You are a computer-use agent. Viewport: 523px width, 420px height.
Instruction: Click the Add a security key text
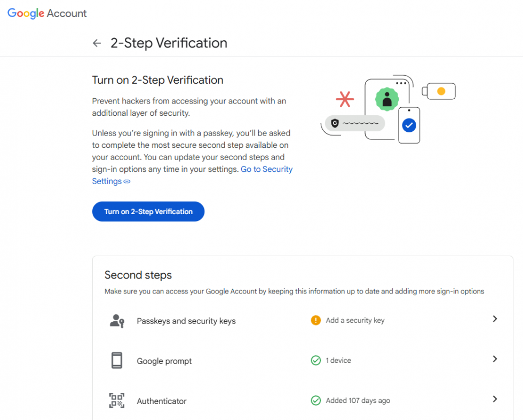click(355, 321)
